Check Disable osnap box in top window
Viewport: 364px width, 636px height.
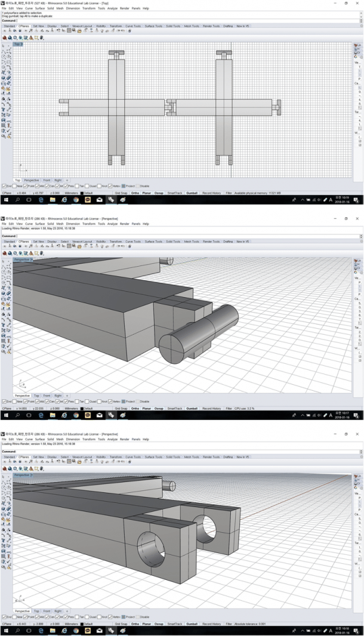(138, 186)
